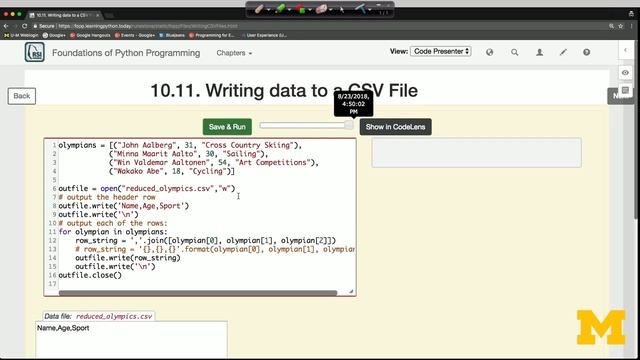Screen dimensions: 640x360
Task: Open Events - Google+ bookmark
Action: [135, 36]
